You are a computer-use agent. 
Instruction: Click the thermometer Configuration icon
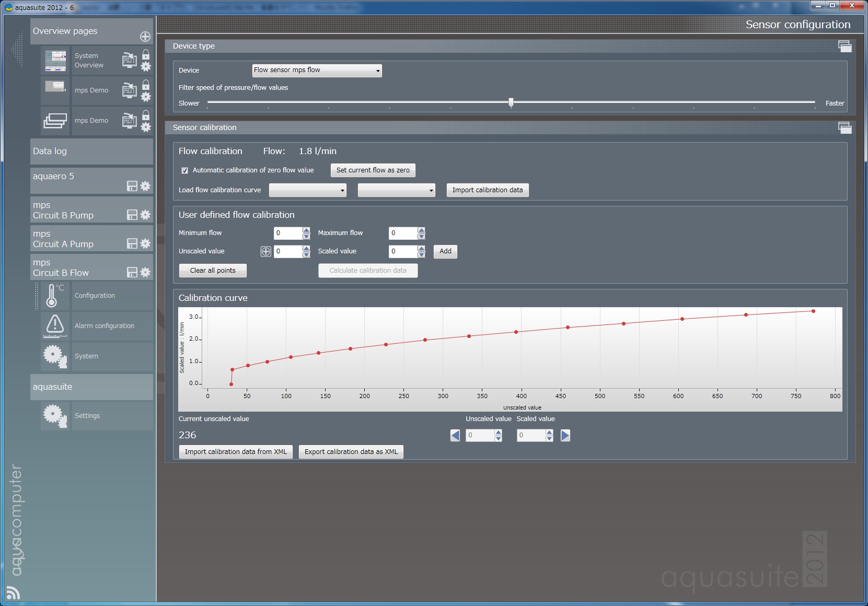pyautogui.click(x=54, y=296)
